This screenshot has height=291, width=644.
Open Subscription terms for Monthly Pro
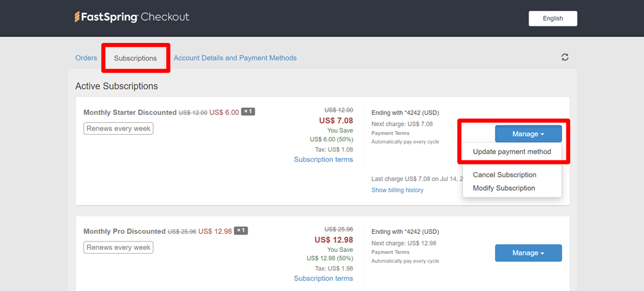click(x=323, y=278)
